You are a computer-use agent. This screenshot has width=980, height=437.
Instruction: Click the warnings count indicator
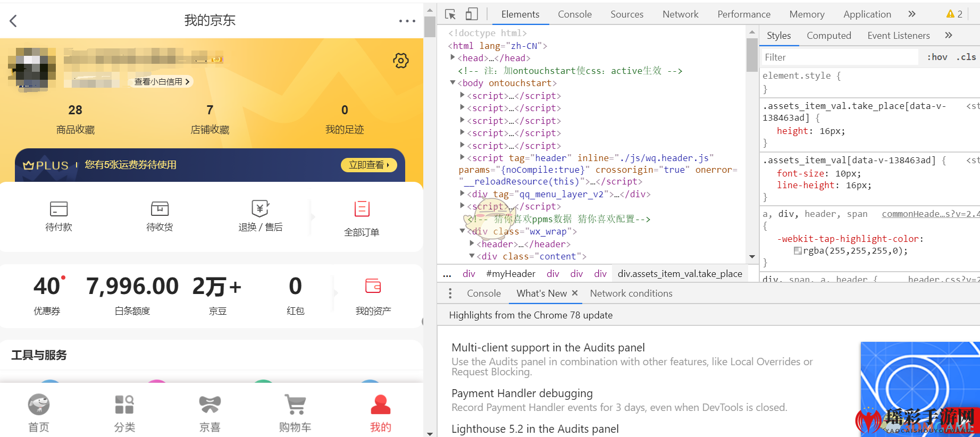click(954, 14)
